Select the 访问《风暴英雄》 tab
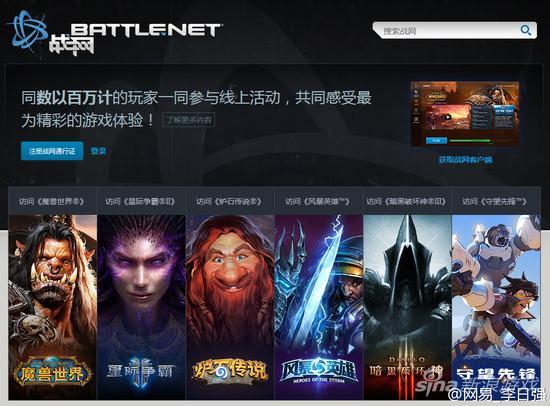Screen dimensions: 550x406 318,201
